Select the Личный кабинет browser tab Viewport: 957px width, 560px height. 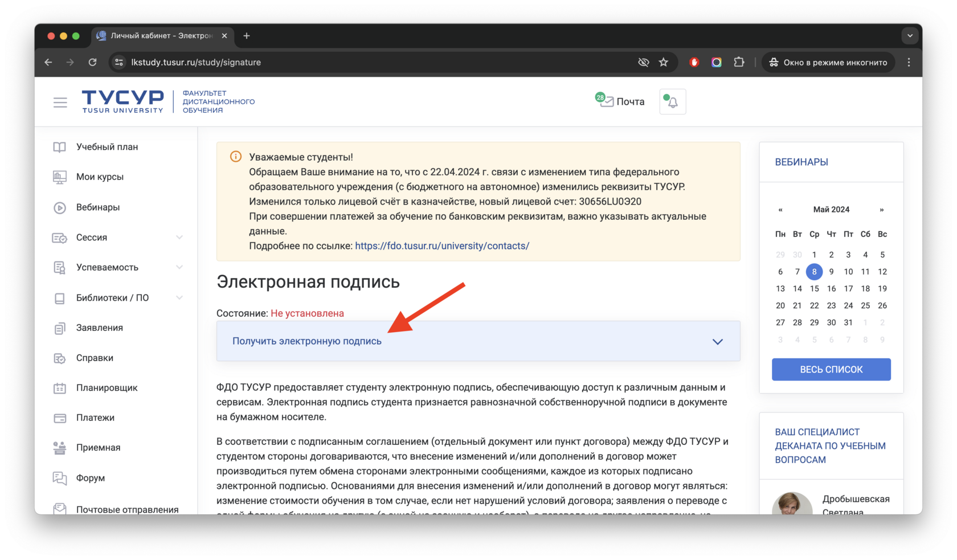(161, 36)
